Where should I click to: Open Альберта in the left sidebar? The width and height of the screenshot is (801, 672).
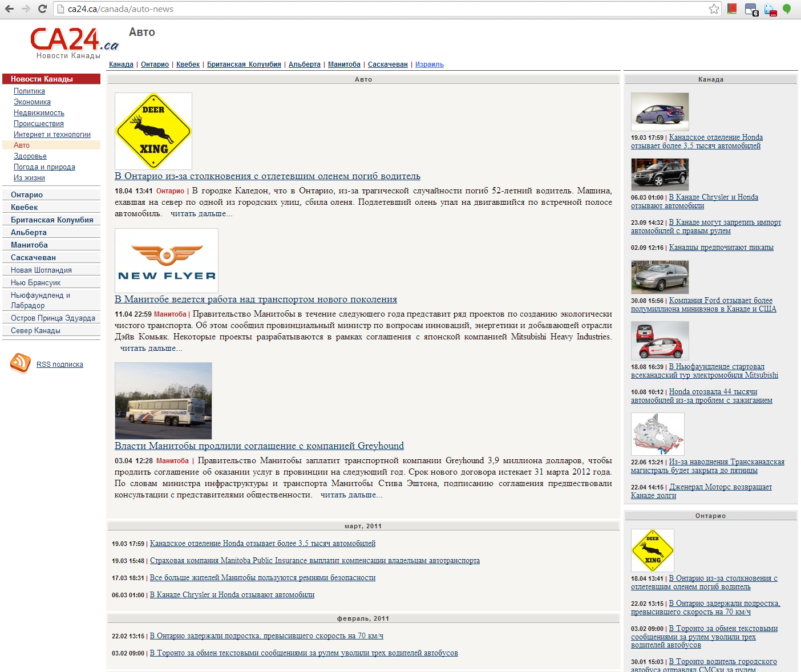pos(29,232)
